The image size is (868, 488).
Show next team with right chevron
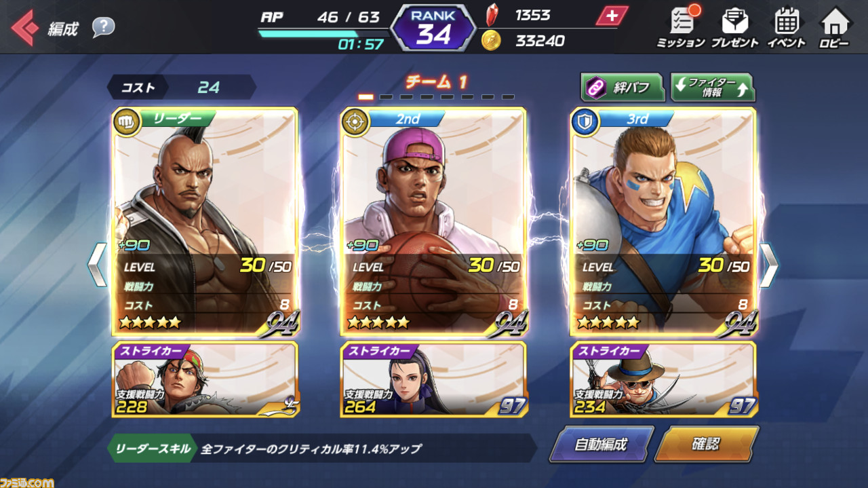768,265
